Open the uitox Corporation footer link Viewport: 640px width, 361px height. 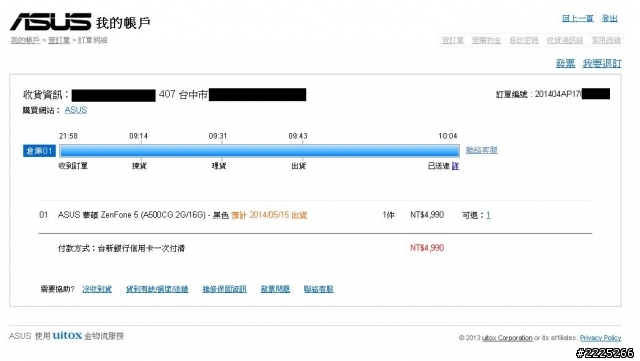pyautogui.click(x=507, y=338)
